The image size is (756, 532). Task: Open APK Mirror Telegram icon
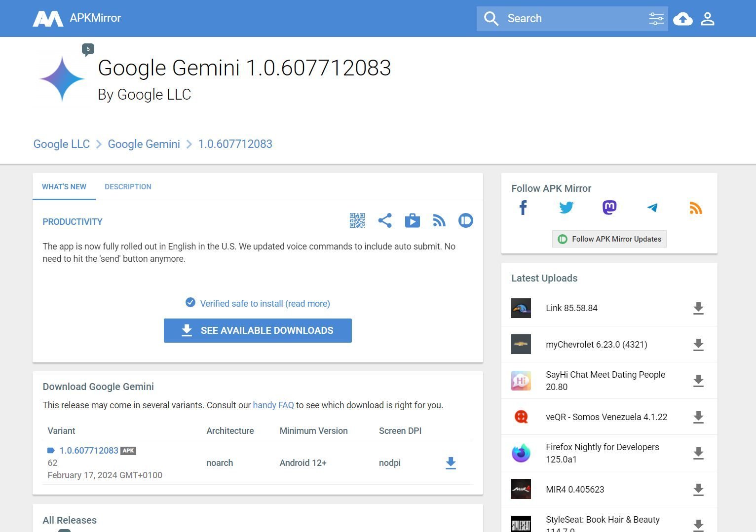pos(652,208)
